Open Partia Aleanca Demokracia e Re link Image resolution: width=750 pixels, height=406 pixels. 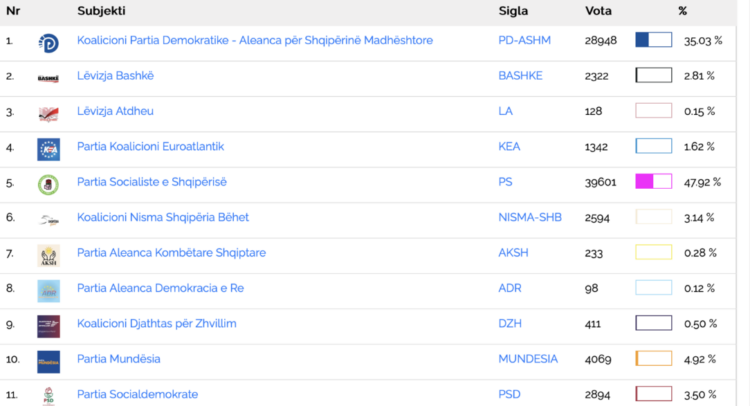pyautogui.click(x=160, y=288)
